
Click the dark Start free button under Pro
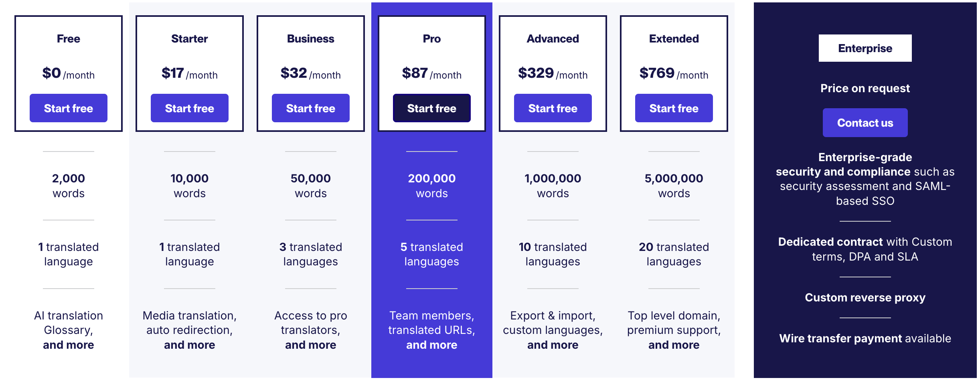[432, 108]
